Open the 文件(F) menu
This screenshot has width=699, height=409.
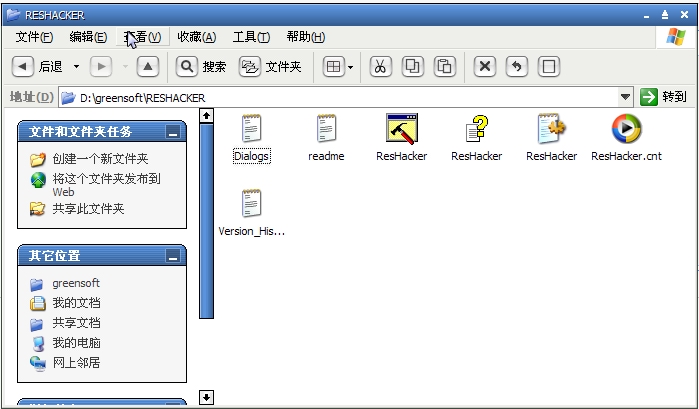pos(34,37)
